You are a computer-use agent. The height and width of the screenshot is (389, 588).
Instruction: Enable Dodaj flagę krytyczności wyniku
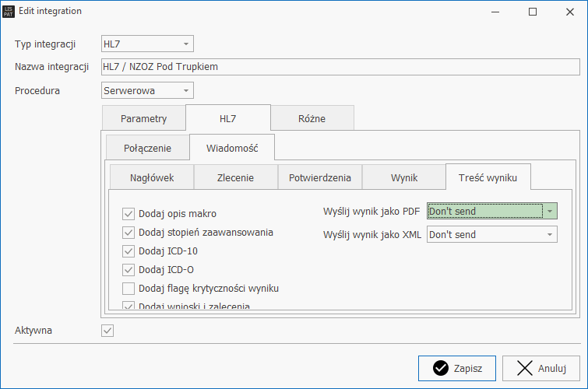click(x=129, y=289)
